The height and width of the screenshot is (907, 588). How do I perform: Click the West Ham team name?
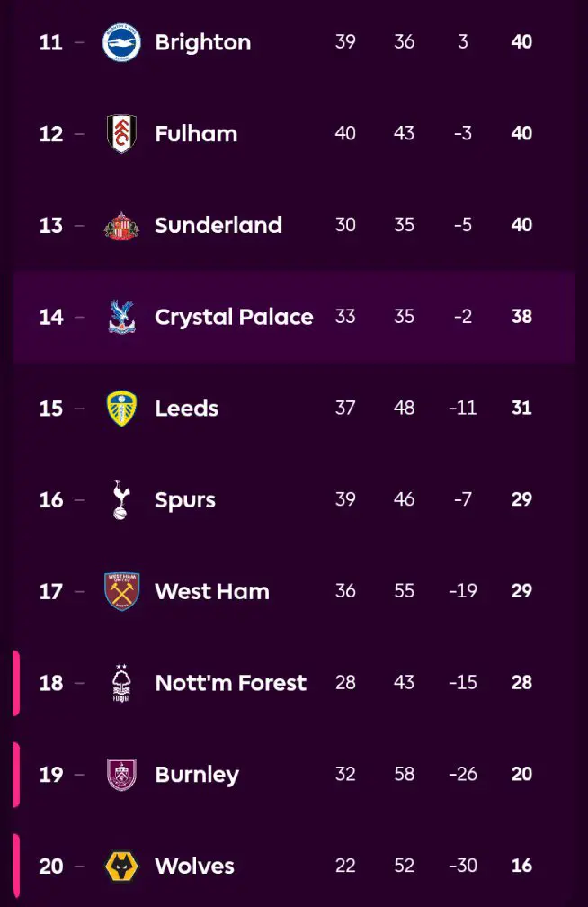[212, 591]
